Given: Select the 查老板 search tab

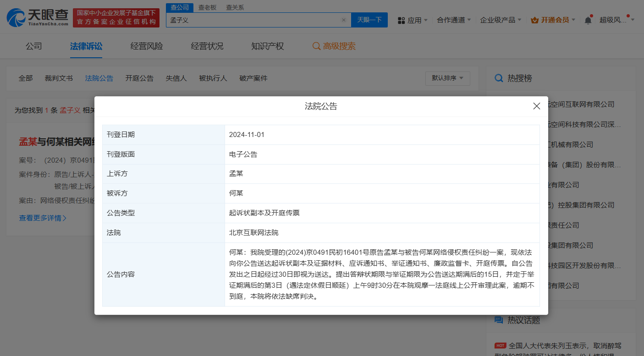Looking at the screenshot, I should tap(207, 7).
